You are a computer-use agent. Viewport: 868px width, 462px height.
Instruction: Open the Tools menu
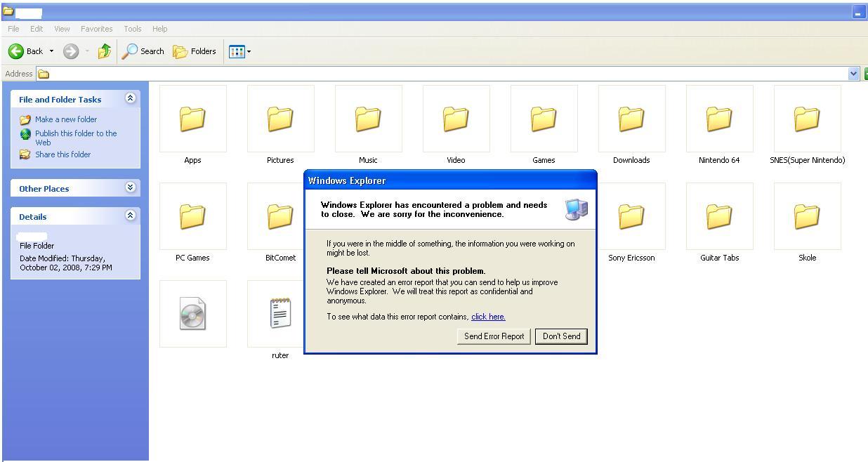pos(132,29)
